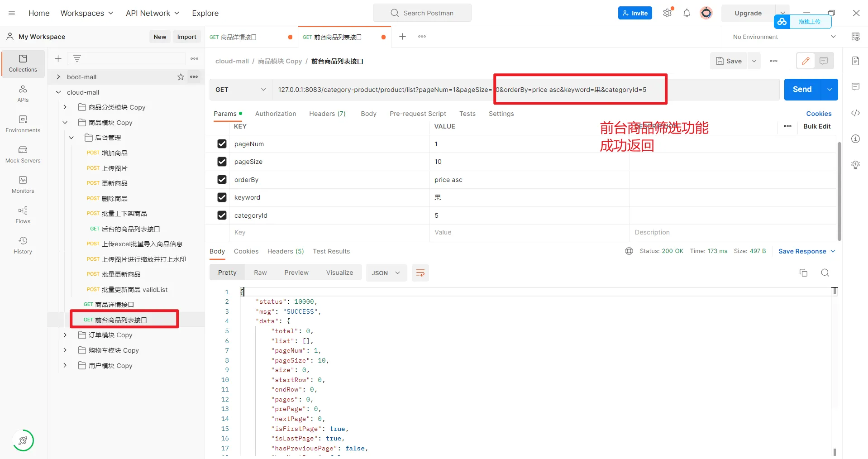Open the Environments sidebar panel
This screenshot has width=868, height=459.
point(23,124)
